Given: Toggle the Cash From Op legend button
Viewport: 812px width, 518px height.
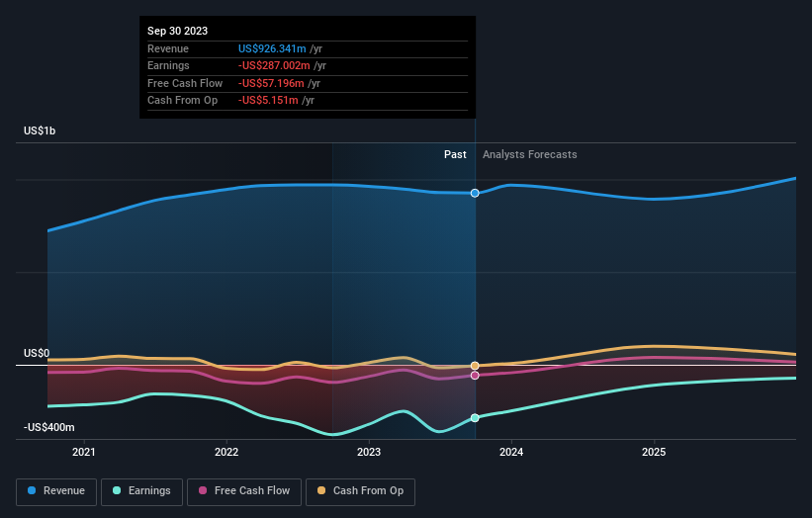Looking at the screenshot, I should coord(360,491).
